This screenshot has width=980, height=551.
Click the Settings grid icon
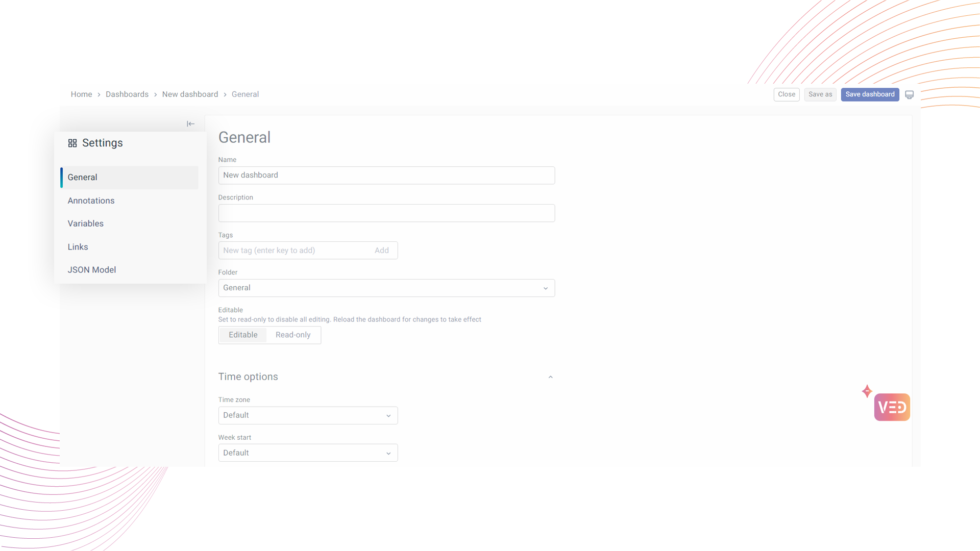pos(72,143)
